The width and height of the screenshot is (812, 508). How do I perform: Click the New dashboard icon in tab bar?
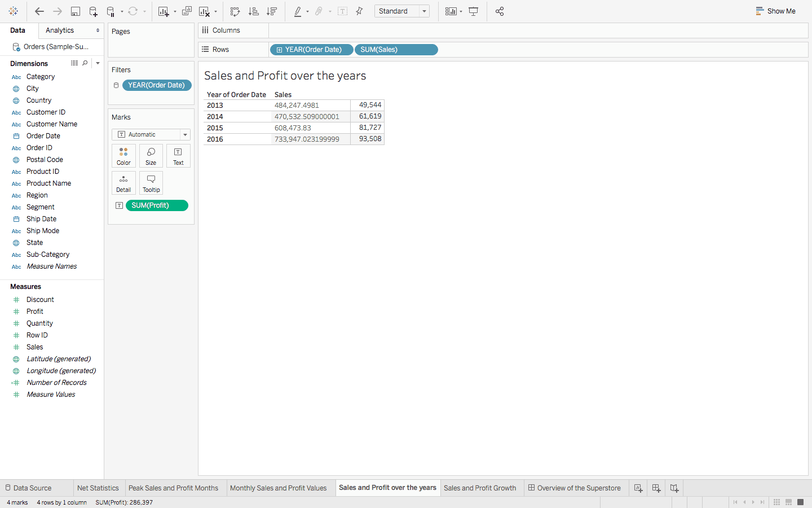(656, 488)
